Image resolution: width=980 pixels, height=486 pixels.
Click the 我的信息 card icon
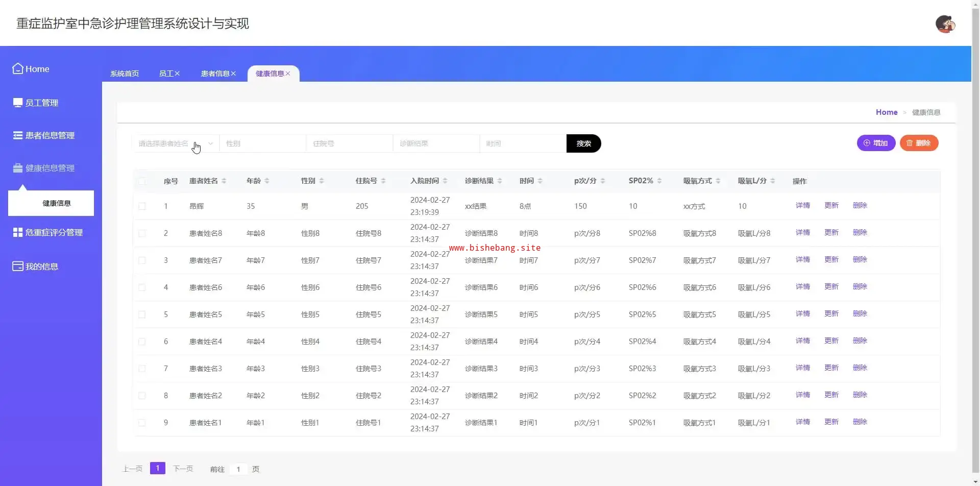coord(18,266)
